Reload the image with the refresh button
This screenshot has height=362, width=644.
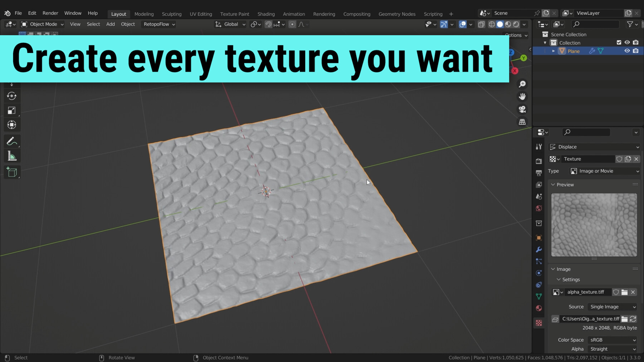point(633,319)
